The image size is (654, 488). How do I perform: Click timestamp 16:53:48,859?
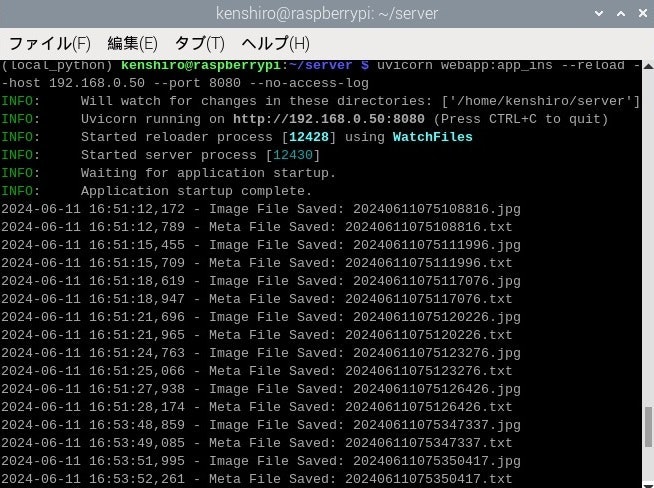click(137, 425)
